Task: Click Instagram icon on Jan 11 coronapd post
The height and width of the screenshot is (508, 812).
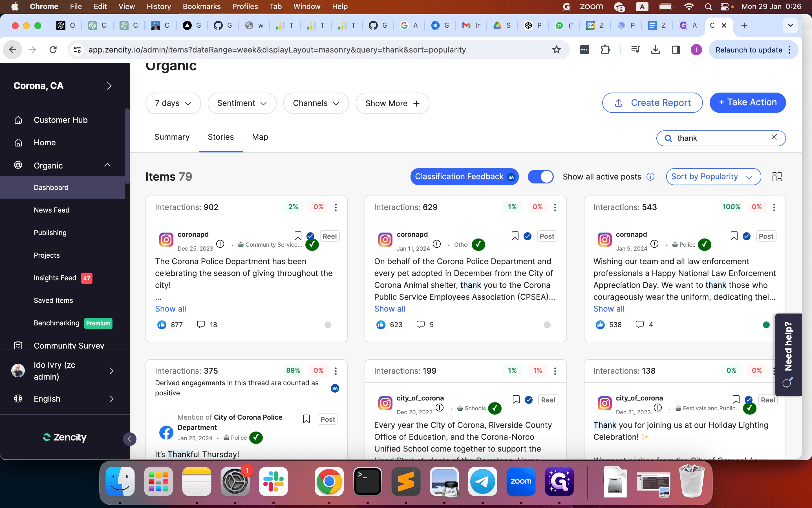Action: (x=385, y=240)
